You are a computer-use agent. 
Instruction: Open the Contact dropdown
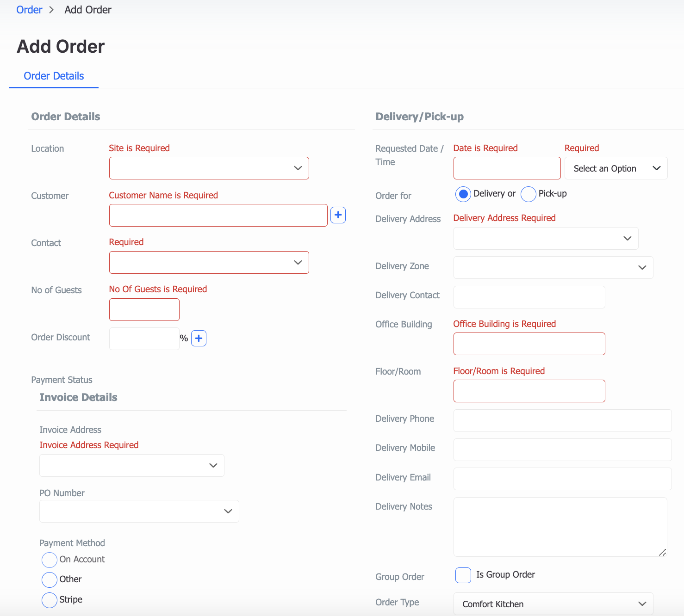[209, 262]
